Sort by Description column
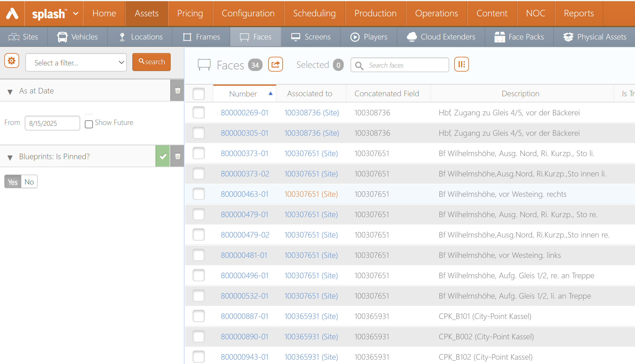This screenshot has width=635, height=364. [x=520, y=93]
